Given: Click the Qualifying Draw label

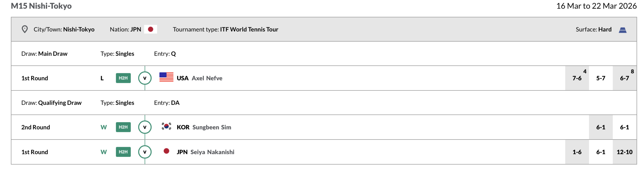Looking at the screenshot, I should (60, 103).
